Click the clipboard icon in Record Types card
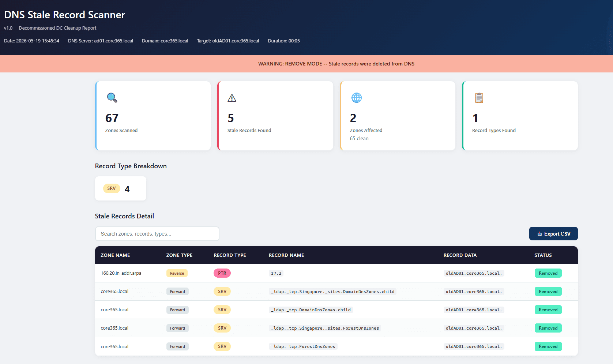 (479, 98)
